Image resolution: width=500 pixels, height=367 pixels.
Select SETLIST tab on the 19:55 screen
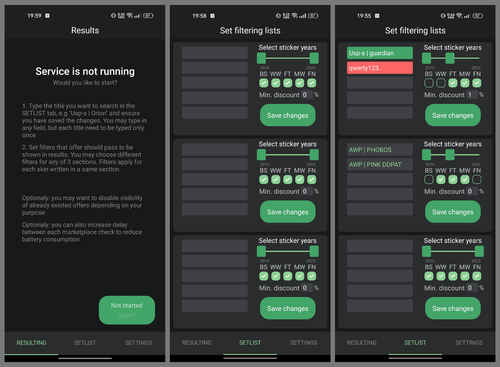click(415, 343)
